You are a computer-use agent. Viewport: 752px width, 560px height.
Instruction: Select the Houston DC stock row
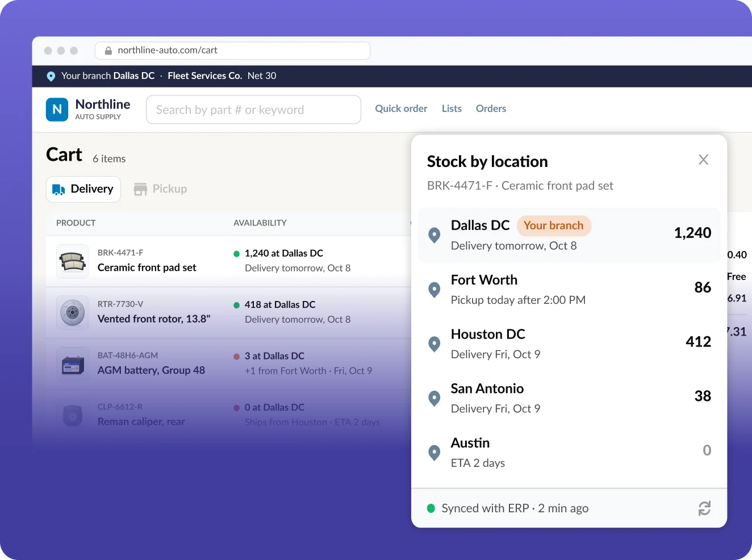pos(569,344)
